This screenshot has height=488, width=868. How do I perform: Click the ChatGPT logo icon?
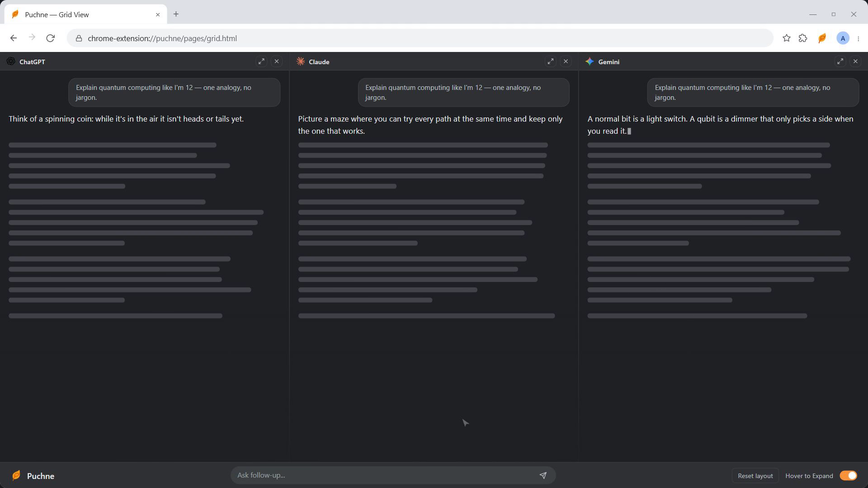[x=11, y=61]
